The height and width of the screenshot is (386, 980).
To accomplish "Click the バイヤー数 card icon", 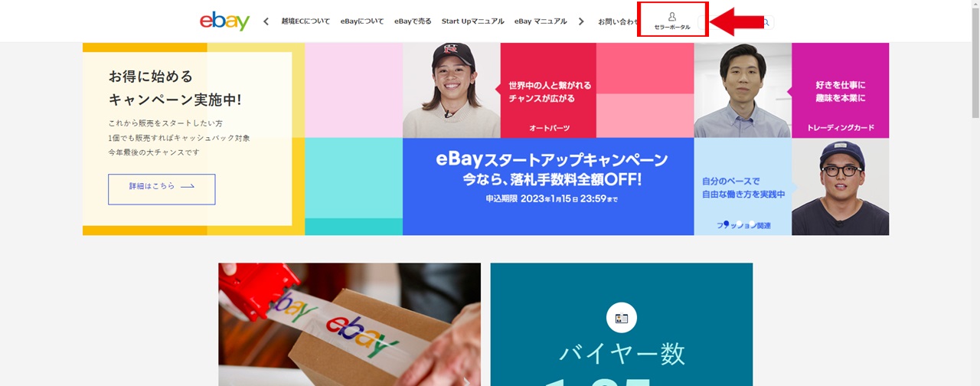I will 622,318.
